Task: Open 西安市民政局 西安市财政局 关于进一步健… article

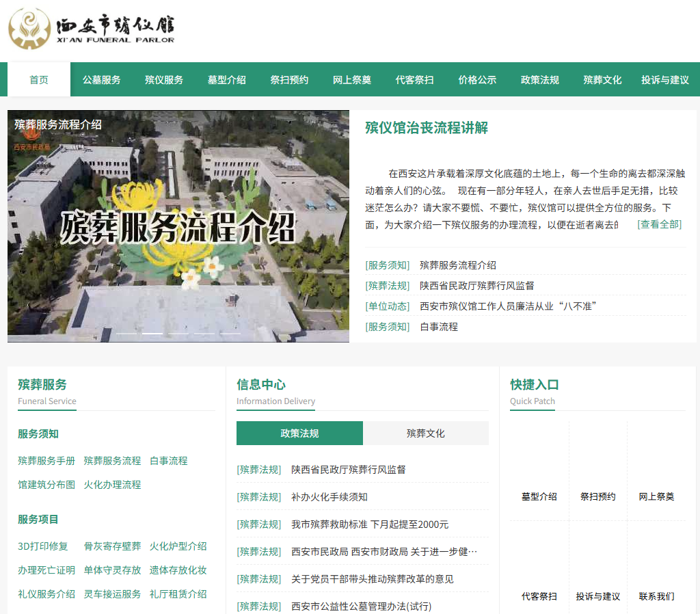Action: pyautogui.click(x=384, y=552)
